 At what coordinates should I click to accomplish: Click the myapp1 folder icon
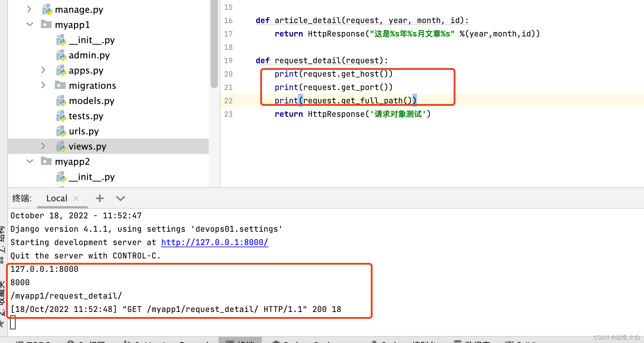tap(46, 24)
